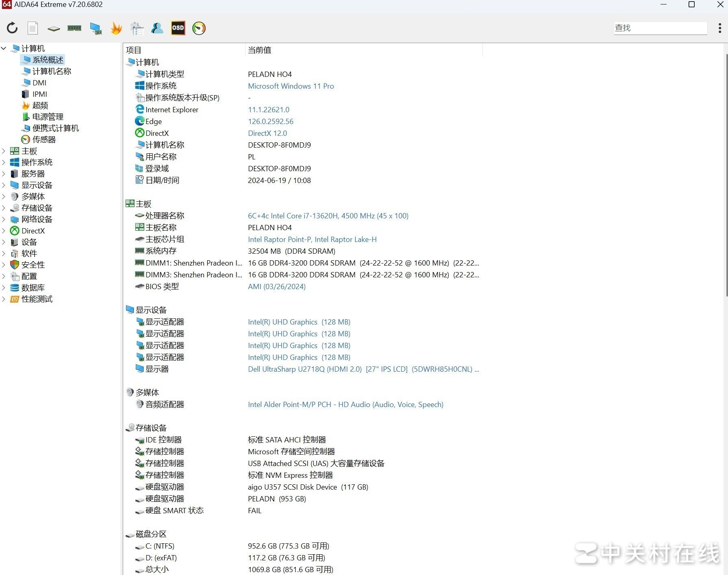
Task: Expand the DirectX tree node
Action: [x=4, y=231]
